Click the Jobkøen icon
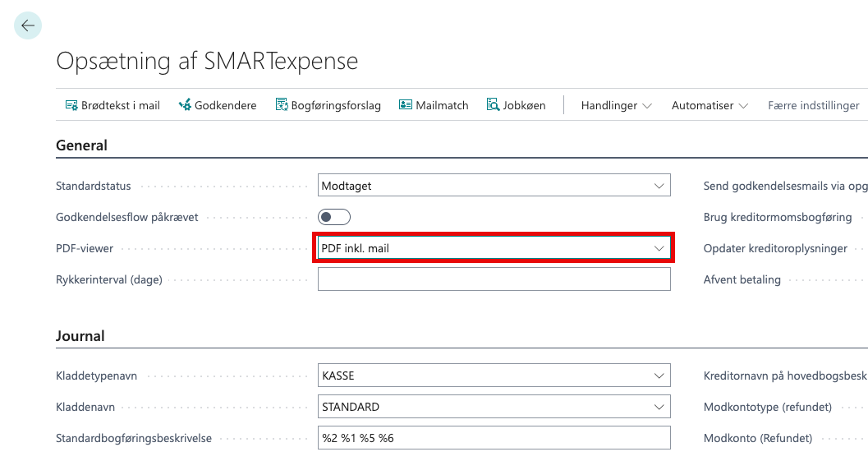 tap(494, 105)
